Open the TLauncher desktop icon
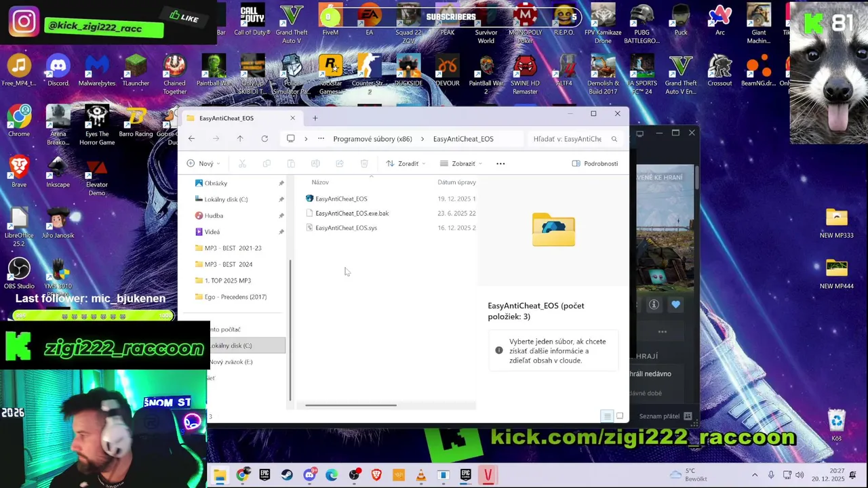 (x=136, y=70)
